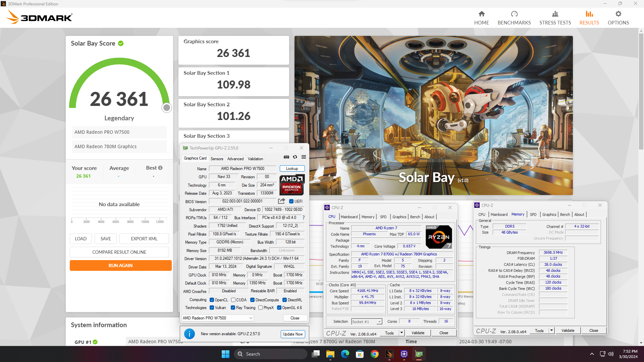This screenshot has width=644, height=362.
Task: Click the 3DMark logo
Action: [40, 17]
